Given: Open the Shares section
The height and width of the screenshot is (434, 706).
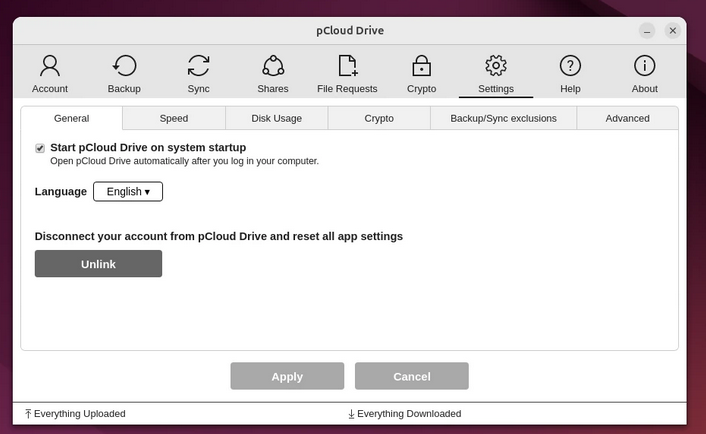Looking at the screenshot, I should (x=273, y=74).
